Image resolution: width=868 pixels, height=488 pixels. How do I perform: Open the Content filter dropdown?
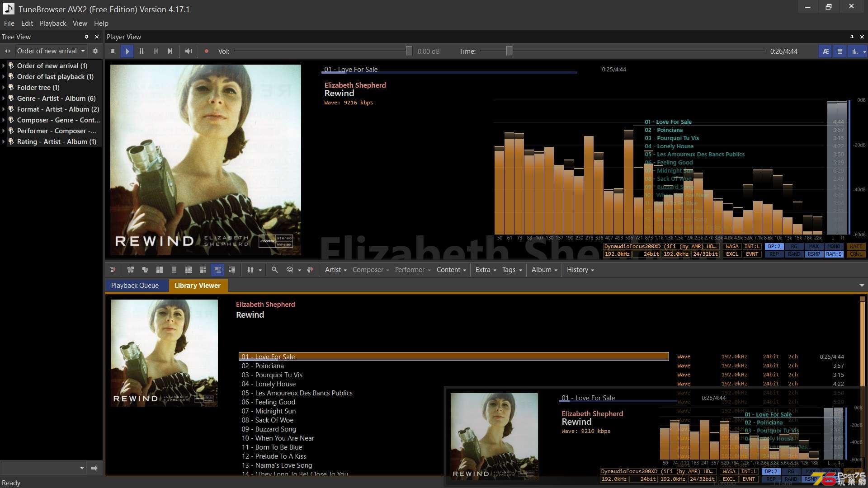click(451, 270)
